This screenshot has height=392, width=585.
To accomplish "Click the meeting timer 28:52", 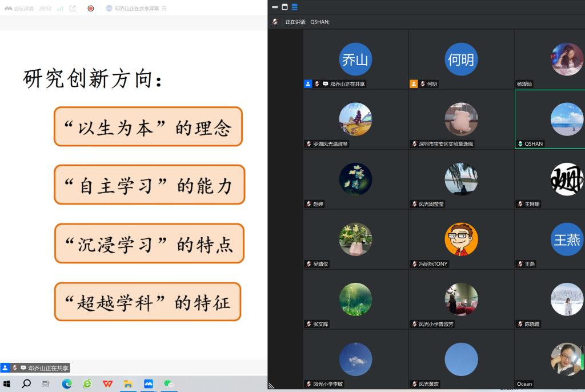I will tap(45, 8).
